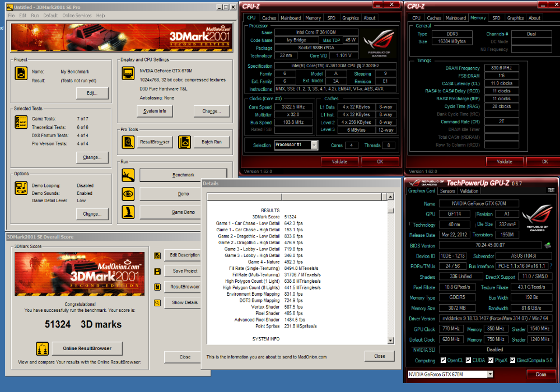Click the Selected Tests checklist icon

click(21, 122)
